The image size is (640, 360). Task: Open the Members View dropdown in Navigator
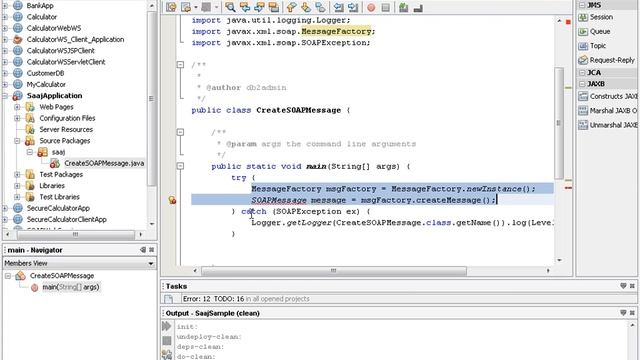tap(151, 264)
